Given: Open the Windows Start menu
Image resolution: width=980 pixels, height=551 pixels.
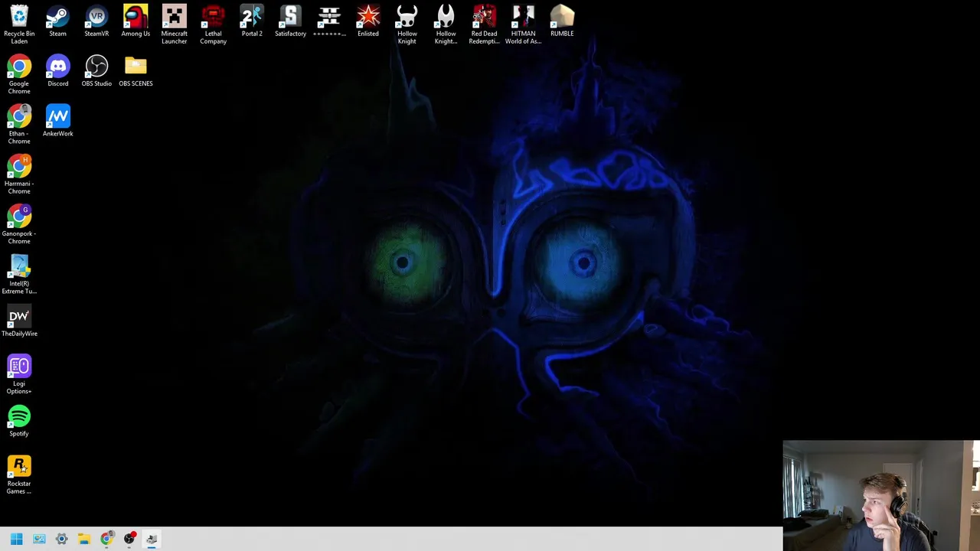Looking at the screenshot, I should pyautogui.click(x=16, y=539).
